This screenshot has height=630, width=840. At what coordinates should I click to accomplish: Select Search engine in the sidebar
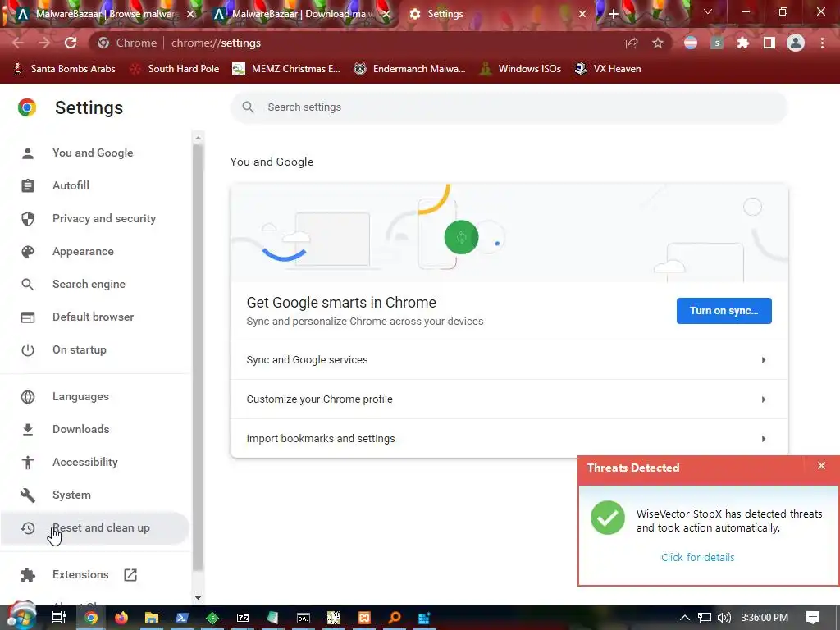(89, 284)
